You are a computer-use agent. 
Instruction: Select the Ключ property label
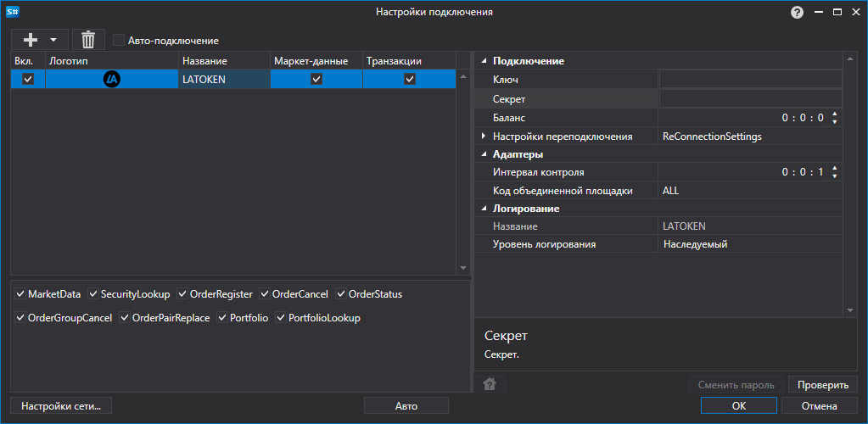tap(506, 80)
